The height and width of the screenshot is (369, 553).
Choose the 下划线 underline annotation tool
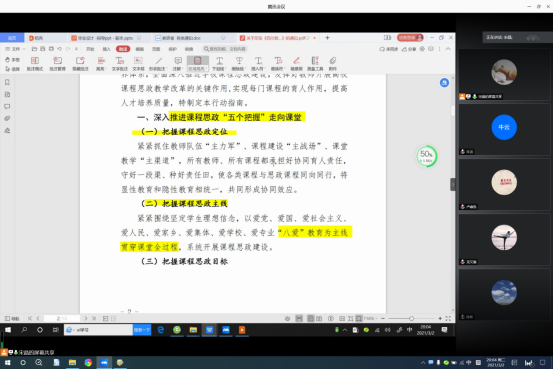click(x=219, y=63)
